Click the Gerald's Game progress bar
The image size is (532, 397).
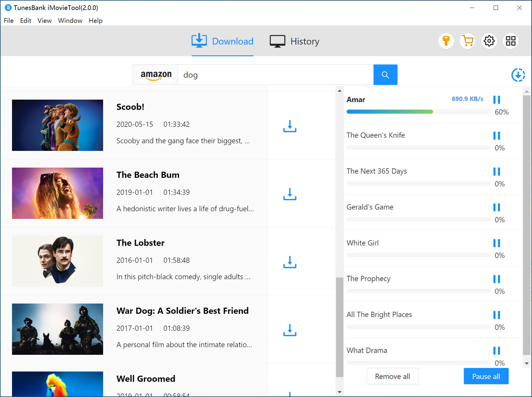[418, 219]
